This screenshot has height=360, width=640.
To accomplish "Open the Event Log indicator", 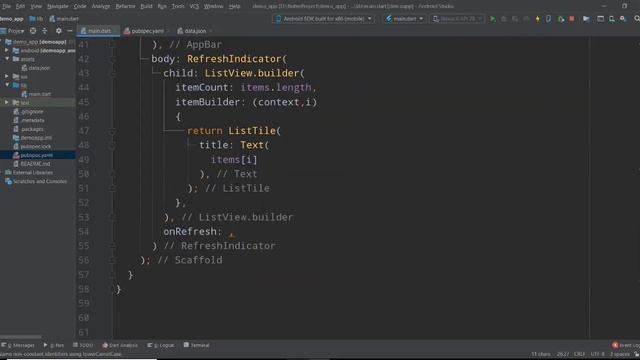I will (625, 345).
